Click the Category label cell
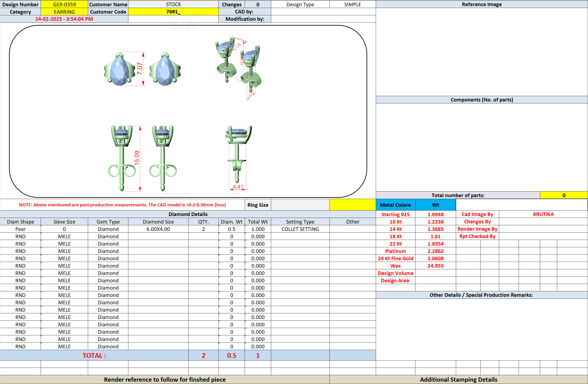 pyautogui.click(x=21, y=12)
